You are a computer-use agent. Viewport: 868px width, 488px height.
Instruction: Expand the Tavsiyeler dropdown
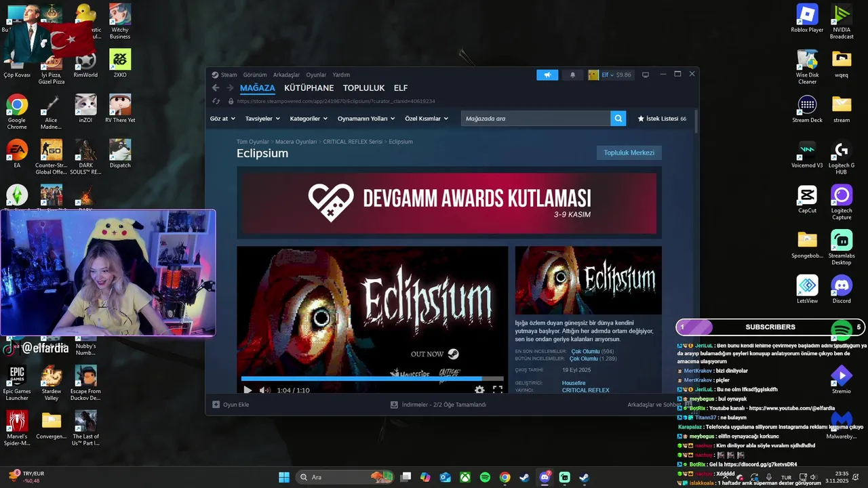click(x=262, y=119)
